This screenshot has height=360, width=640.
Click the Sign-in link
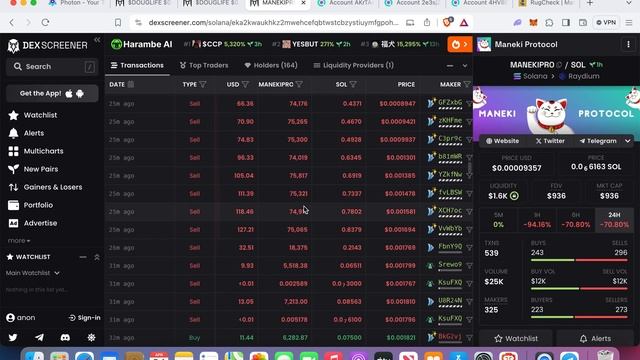coord(84,318)
